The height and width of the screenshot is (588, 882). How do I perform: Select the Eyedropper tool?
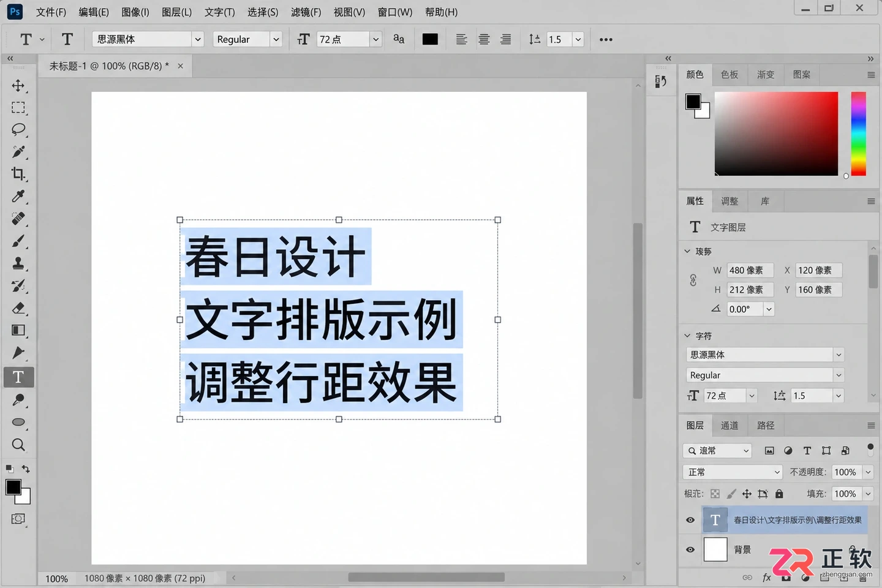pyautogui.click(x=18, y=196)
